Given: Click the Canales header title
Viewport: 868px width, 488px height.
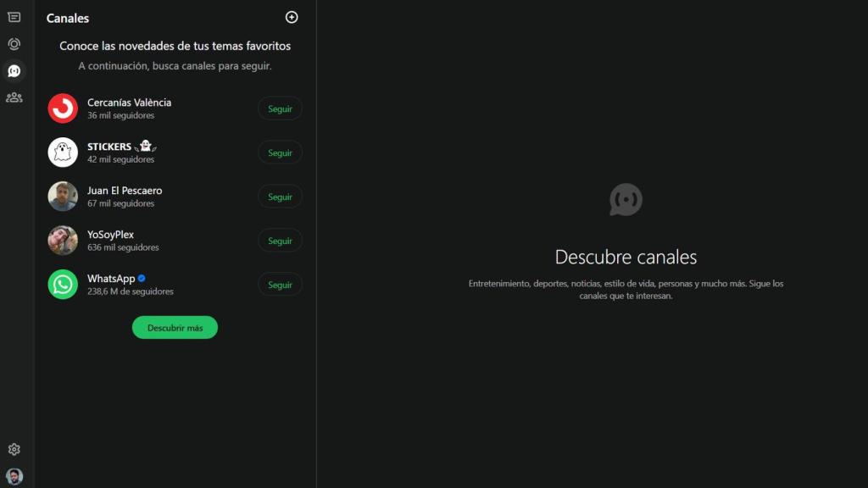Looking at the screenshot, I should pos(68,18).
